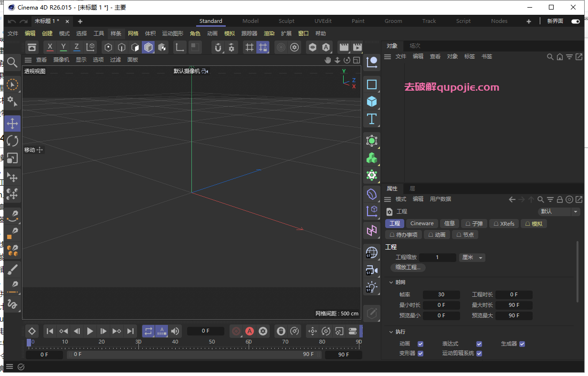Open the 厘米 units dropdown
This screenshot has height=376, width=588.
[472, 257]
